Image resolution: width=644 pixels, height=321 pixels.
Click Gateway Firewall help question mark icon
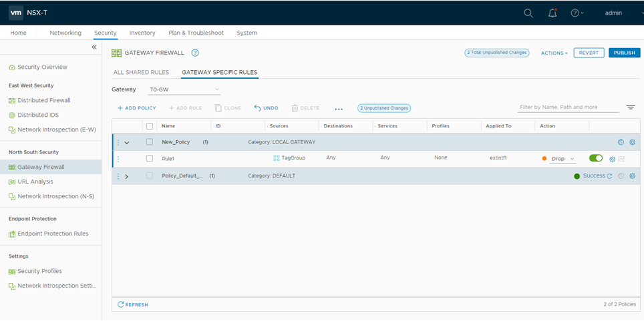[x=195, y=53]
